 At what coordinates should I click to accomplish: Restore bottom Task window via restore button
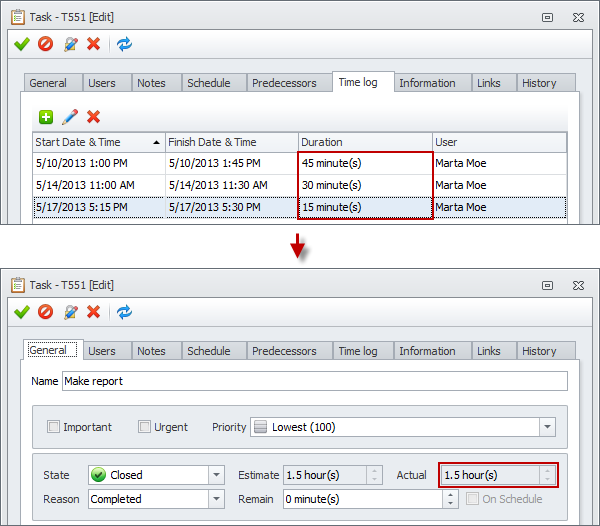pos(547,285)
